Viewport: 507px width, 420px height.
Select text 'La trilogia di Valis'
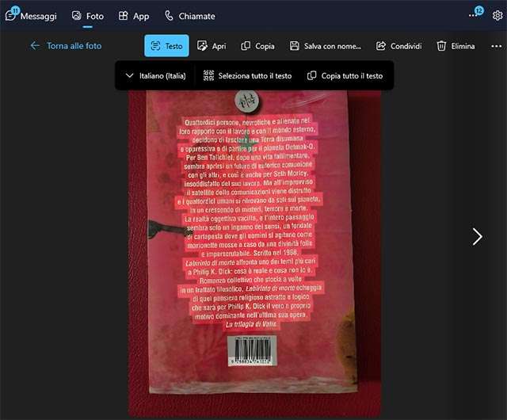pyautogui.click(x=251, y=324)
